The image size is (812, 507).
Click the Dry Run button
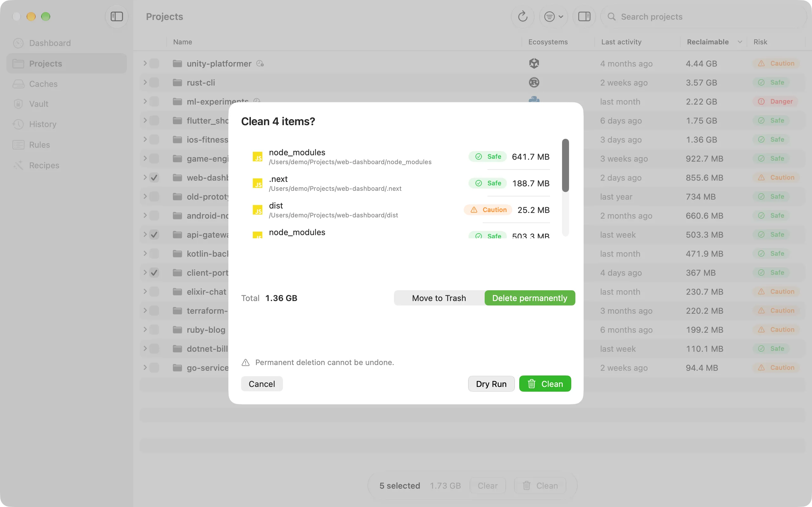(x=491, y=384)
